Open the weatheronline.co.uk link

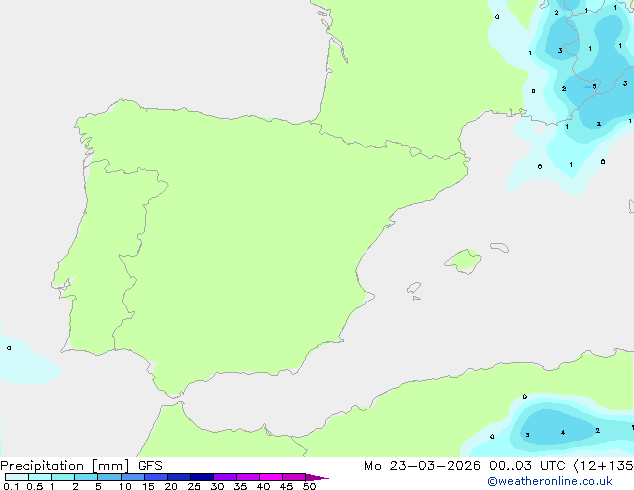[550, 481]
